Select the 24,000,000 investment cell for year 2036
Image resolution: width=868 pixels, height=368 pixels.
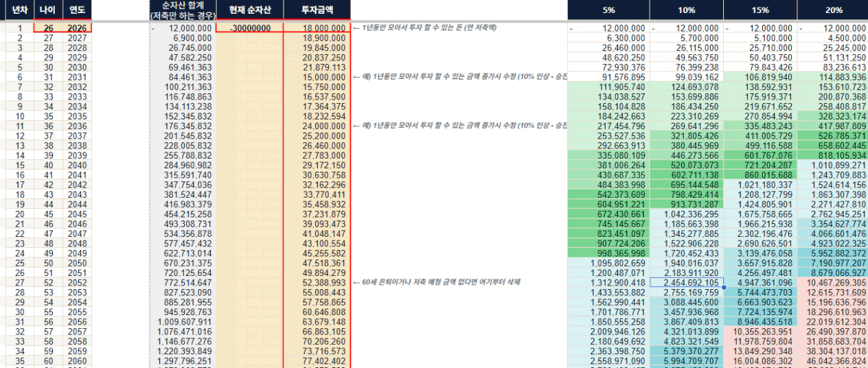pyautogui.click(x=317, y=126)
